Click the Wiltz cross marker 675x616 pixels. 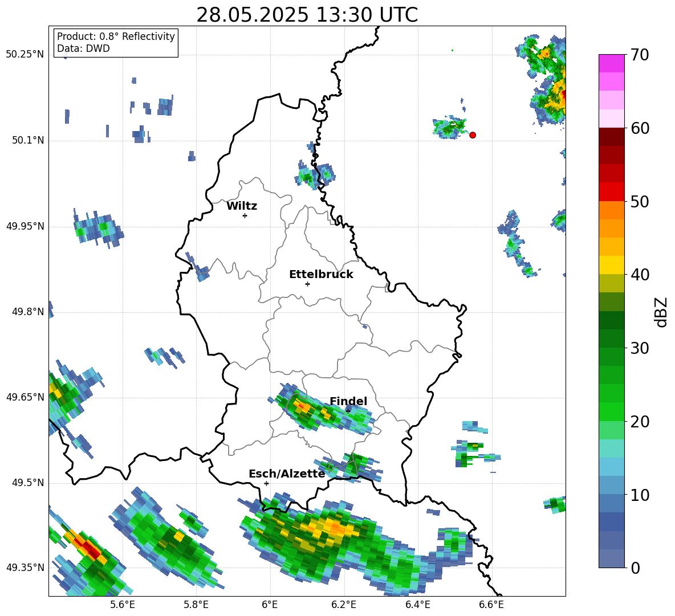[245, 215]
